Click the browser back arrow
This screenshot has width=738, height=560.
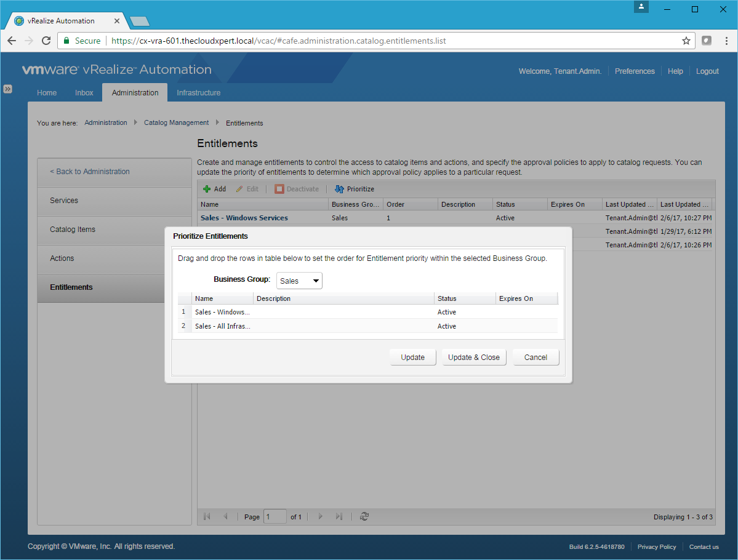click(x=12, y=41)
